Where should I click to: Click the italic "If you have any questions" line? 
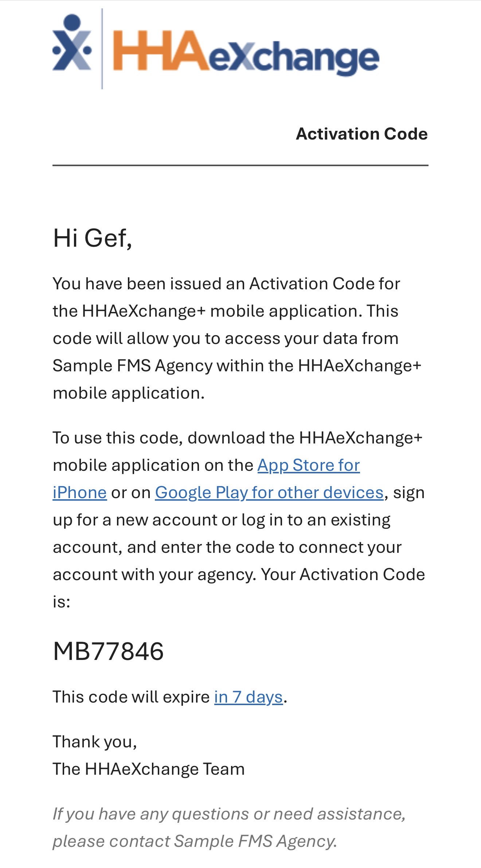click(229, 814)
